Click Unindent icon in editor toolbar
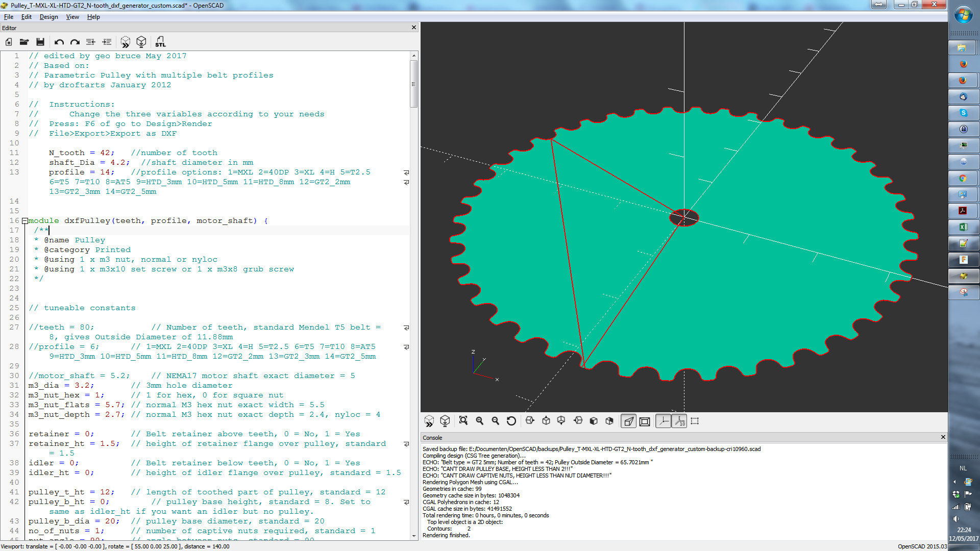 coord(91,42)
